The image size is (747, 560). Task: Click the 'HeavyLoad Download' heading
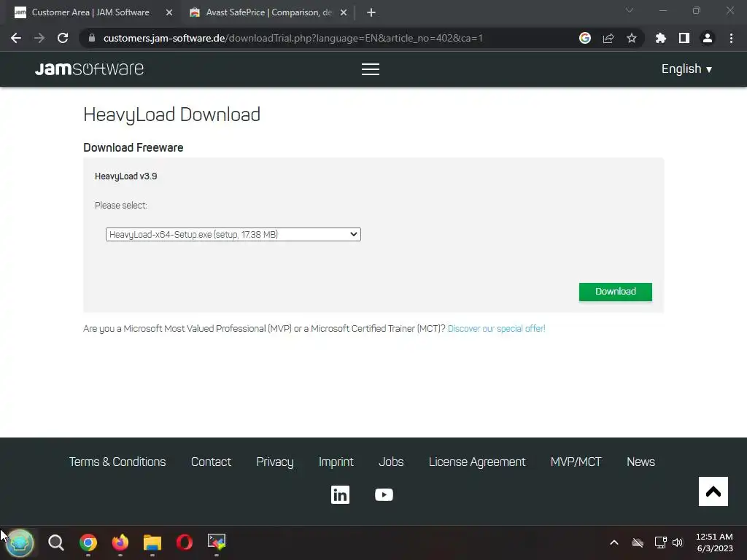pyautogui.click(x=171, y=114)
